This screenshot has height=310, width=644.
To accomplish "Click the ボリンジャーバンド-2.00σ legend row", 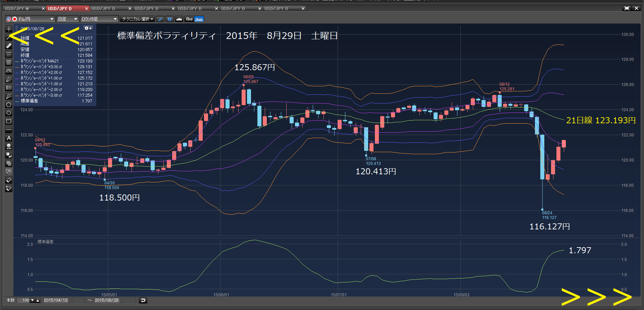I will pos(54,90).
